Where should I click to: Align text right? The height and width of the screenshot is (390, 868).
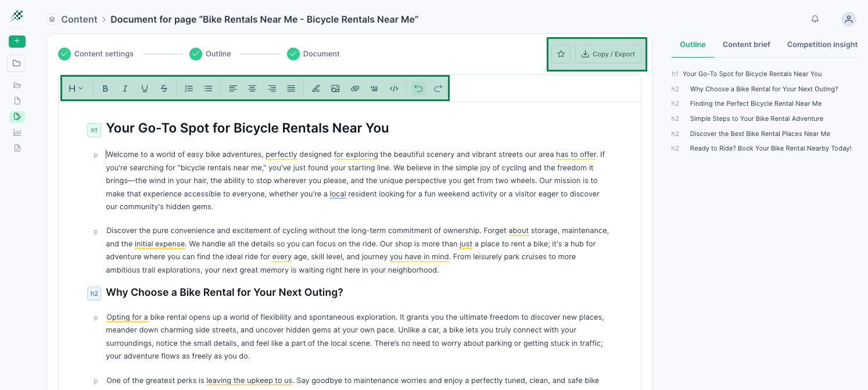point(272,88)
